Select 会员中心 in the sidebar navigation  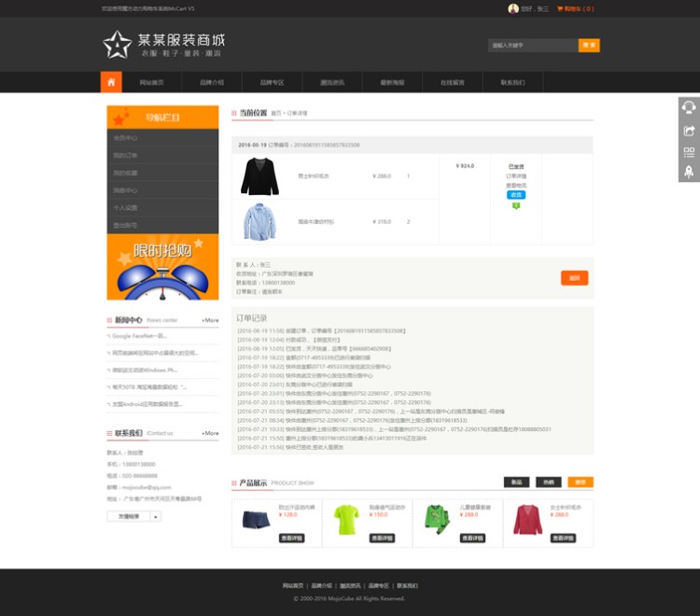tap(162, 138)
